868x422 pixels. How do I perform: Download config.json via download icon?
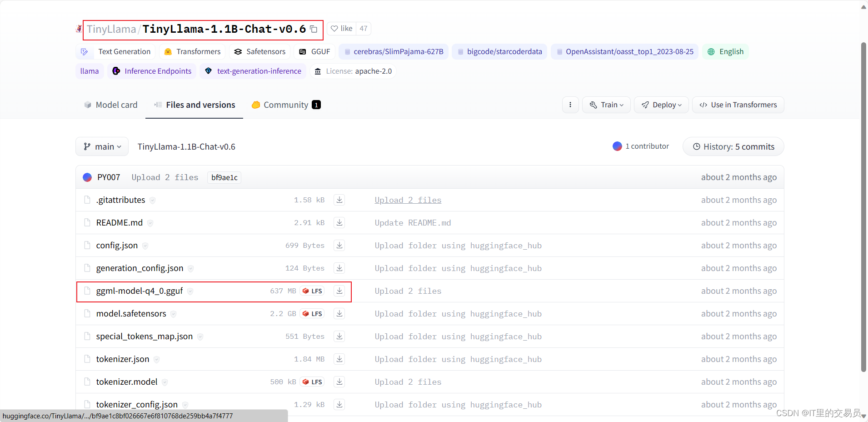[x=339, y=245]
